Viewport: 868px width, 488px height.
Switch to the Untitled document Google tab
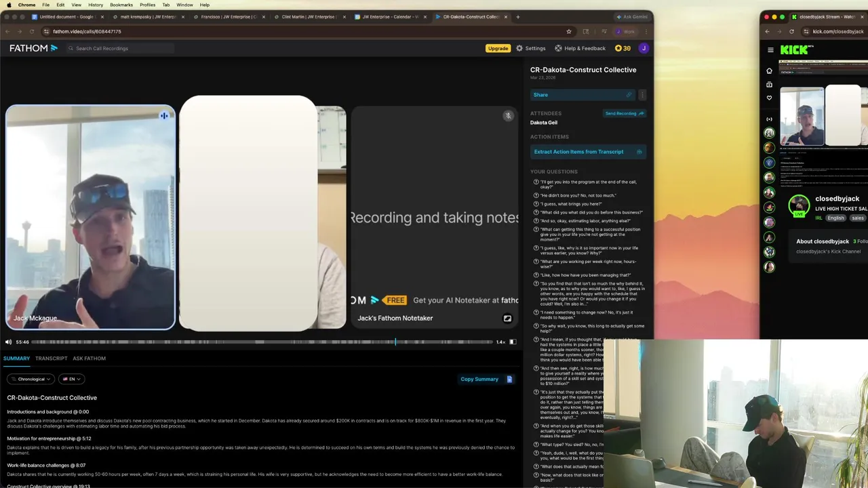[67, 17]
